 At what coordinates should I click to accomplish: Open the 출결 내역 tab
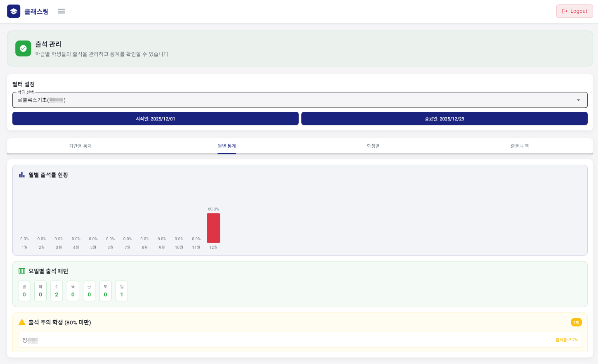(x=519, y=146)
